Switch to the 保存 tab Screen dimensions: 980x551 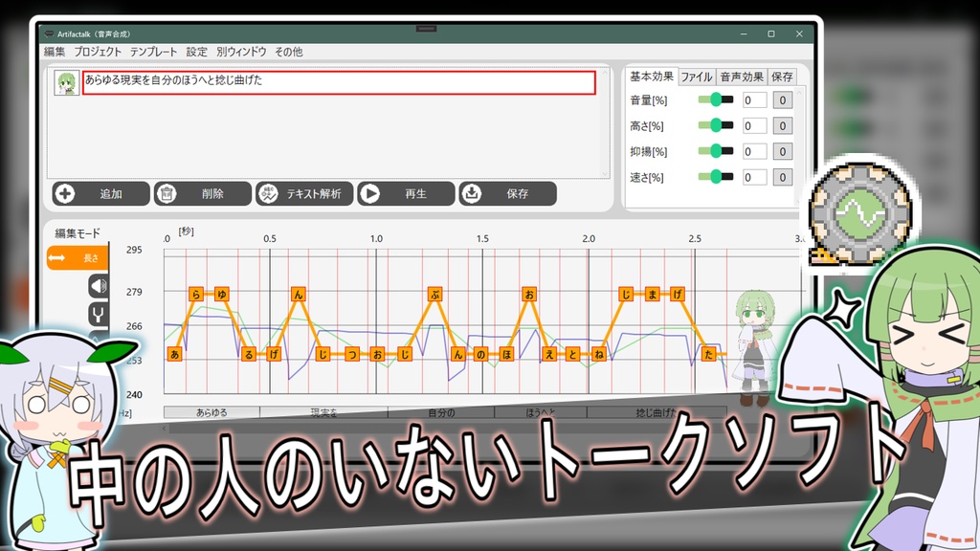point(782,77)
